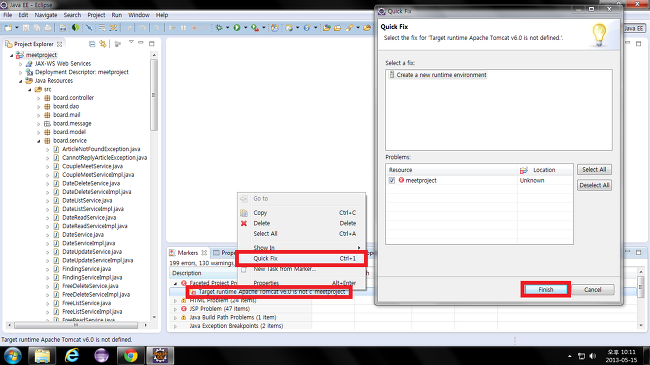
Task: Collapse the meetproject tree node
Action: [x=12, y=55]
